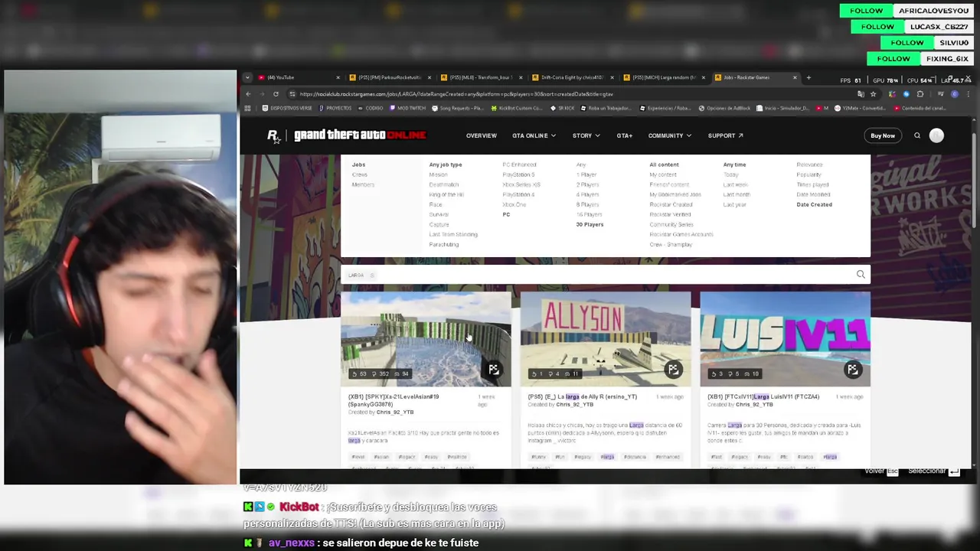The height and width of the screenshot is (551, 980).
Task: Sort results by Popularity
Action: [x=809, y=174]
